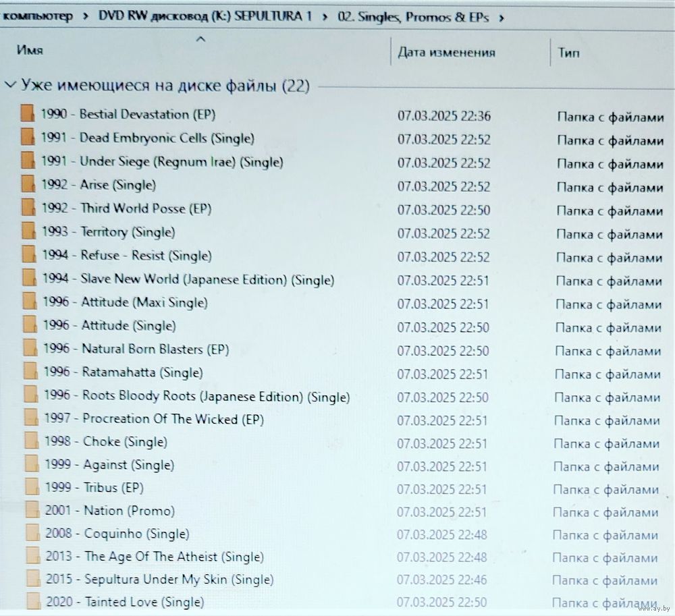Open breadcrumb chevron after 'компьютер'
The image size is (675, 616).
click(86, 16)
